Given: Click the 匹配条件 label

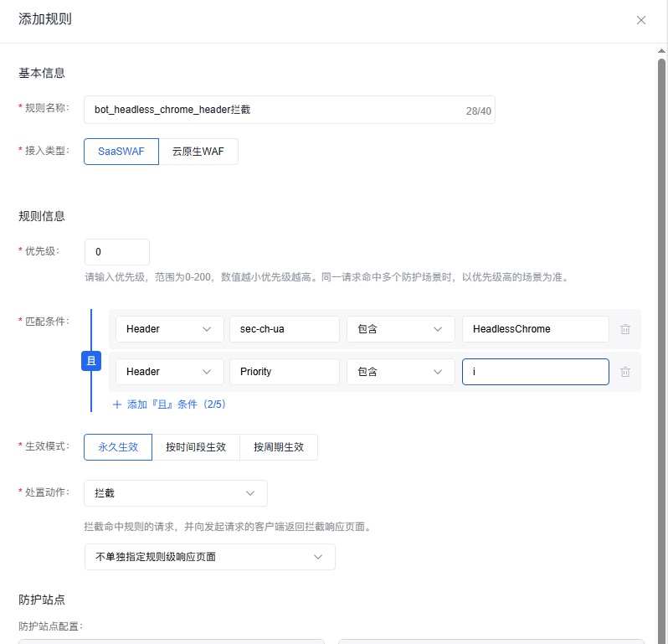Looking at the screenshot, I should [x=47, y=321].
